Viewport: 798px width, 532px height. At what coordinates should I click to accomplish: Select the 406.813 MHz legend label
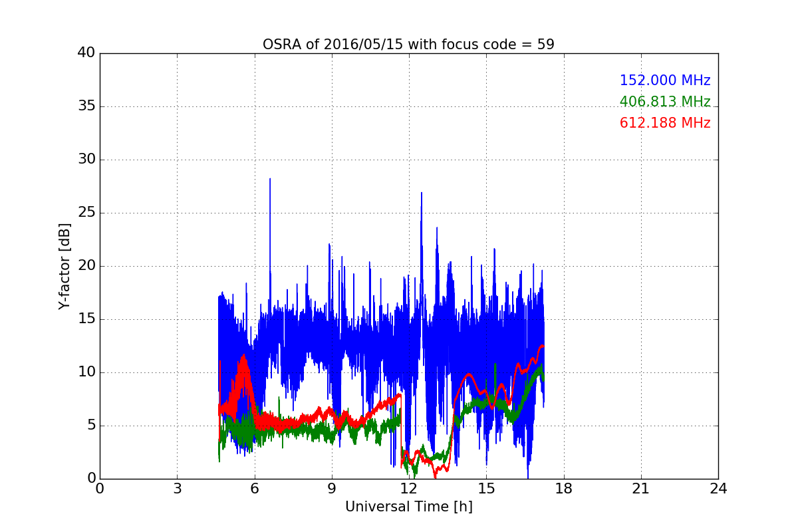665,102
